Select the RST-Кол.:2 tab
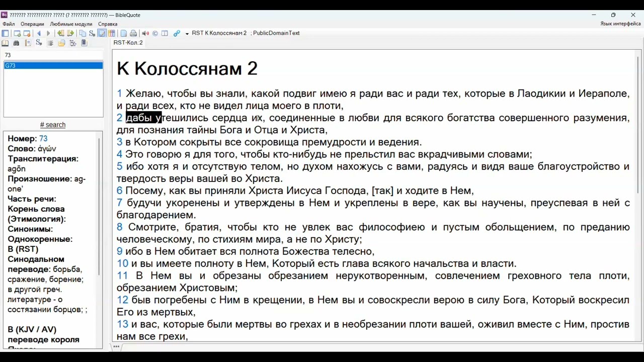 [128, 43]
